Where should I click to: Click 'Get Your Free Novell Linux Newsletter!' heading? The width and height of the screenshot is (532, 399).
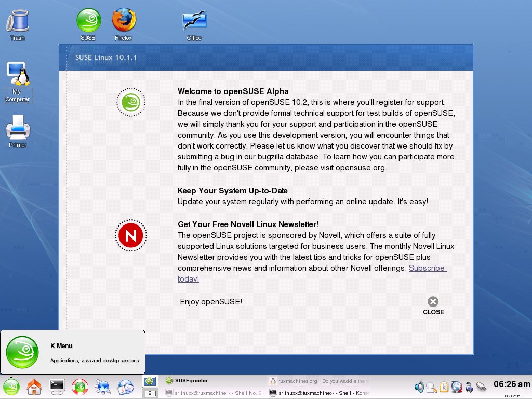248,224
